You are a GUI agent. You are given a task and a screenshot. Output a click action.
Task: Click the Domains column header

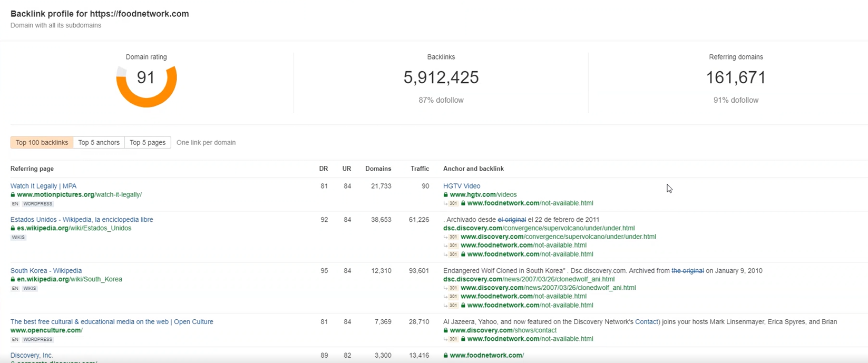pos(378,169)
